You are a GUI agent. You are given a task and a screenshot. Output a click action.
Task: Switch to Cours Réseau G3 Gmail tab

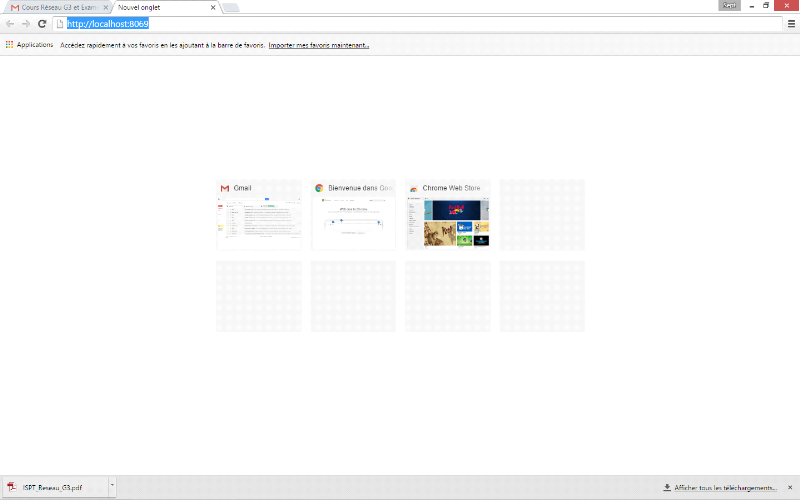coord(59,8)
